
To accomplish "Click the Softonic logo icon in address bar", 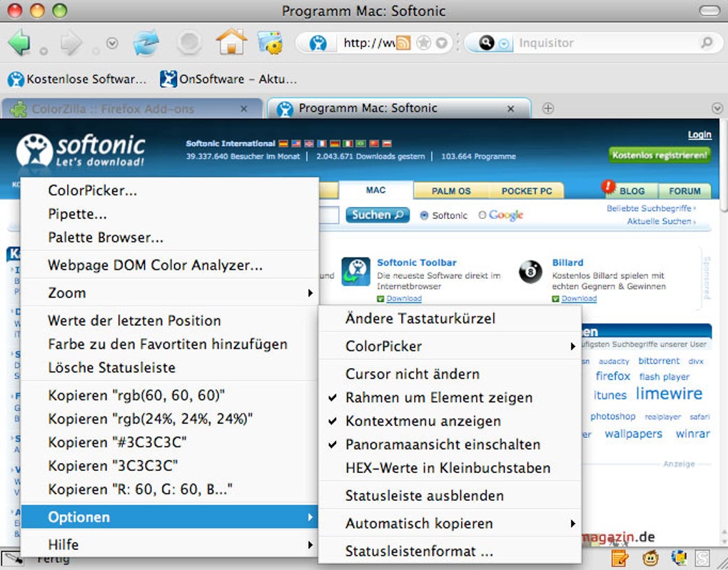I will pyautogui.click(x=318, y=43).
